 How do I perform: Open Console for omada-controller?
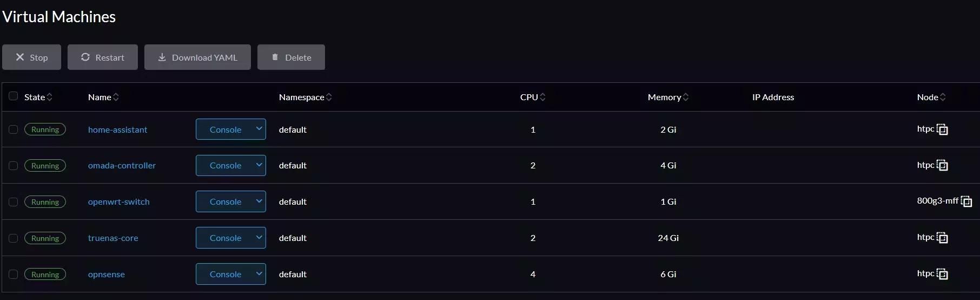point(225,165)
